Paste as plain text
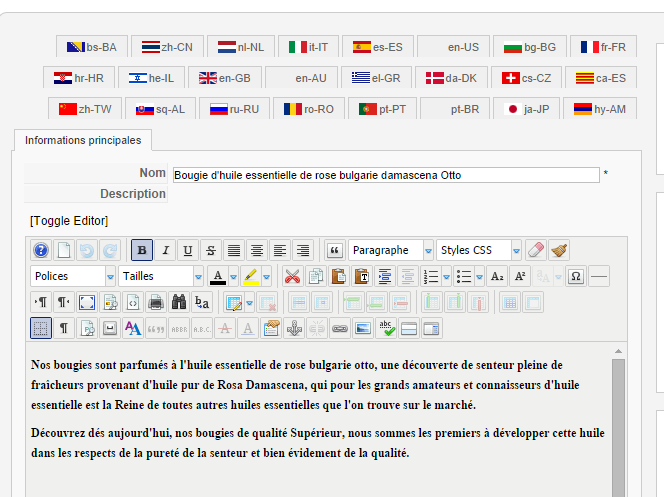664x497 pixels. click(x=361, y=276)
